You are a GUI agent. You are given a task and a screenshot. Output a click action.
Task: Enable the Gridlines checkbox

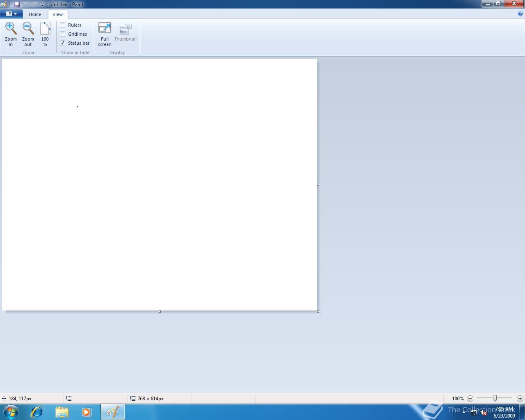pos(63,34)
